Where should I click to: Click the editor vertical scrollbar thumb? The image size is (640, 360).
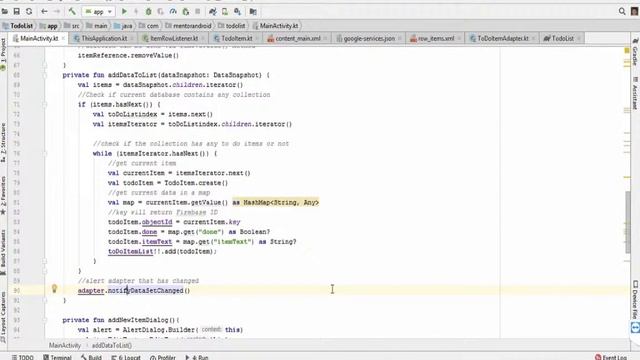628,222
